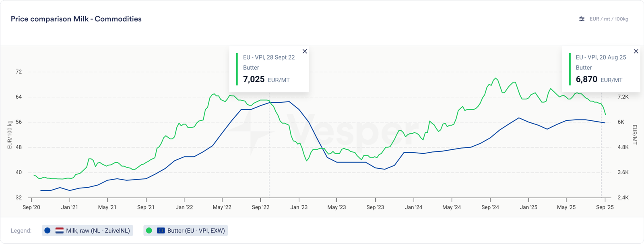Click the blue legend dot for Milk
Screen dimensions: 644x244
pos(47,231)
